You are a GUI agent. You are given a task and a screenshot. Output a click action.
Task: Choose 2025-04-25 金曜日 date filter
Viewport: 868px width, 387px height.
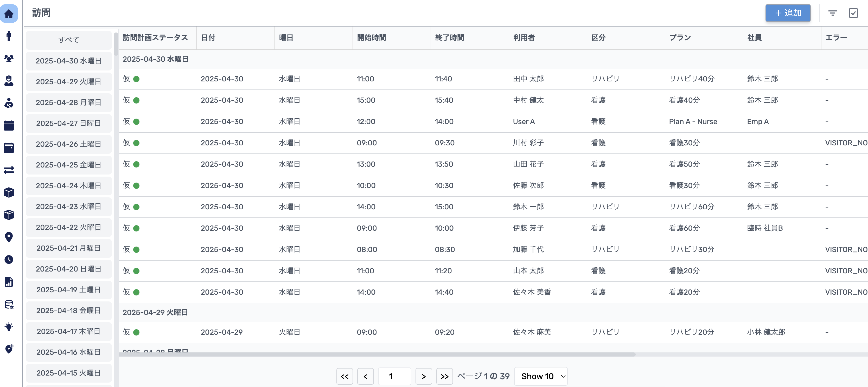[69, 165]
